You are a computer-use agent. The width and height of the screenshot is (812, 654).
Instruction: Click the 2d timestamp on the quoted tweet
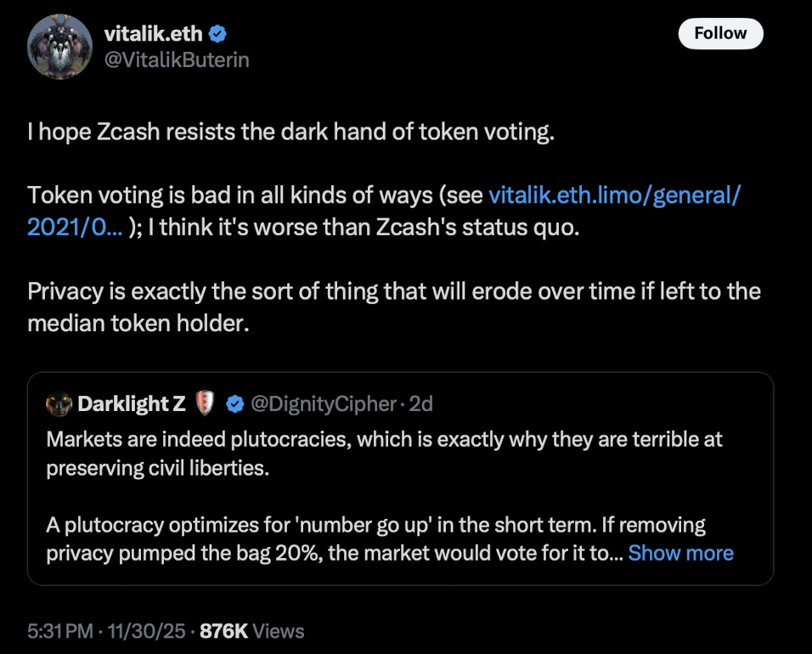(422, 404)
